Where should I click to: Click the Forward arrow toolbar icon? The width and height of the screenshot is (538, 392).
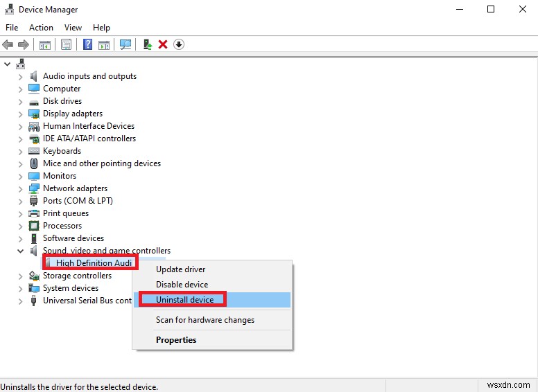(x=24, y=44)
